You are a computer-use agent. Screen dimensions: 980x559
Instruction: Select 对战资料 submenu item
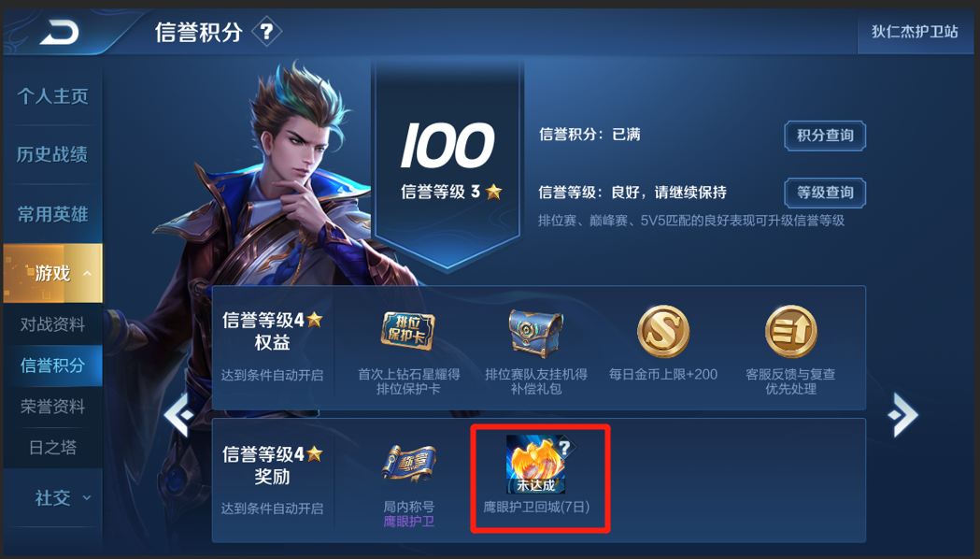pos(53,324)
